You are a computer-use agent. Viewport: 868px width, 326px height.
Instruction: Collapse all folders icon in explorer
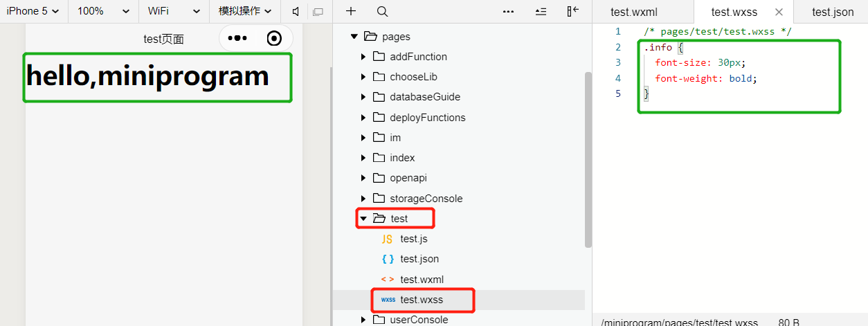(x=541, y=11)
